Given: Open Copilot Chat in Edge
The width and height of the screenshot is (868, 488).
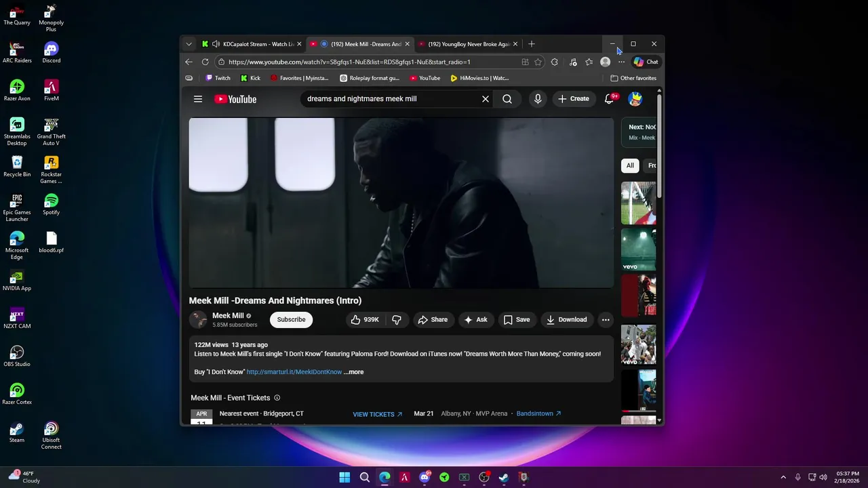Looking at the screenshot, I should point(646,62).
